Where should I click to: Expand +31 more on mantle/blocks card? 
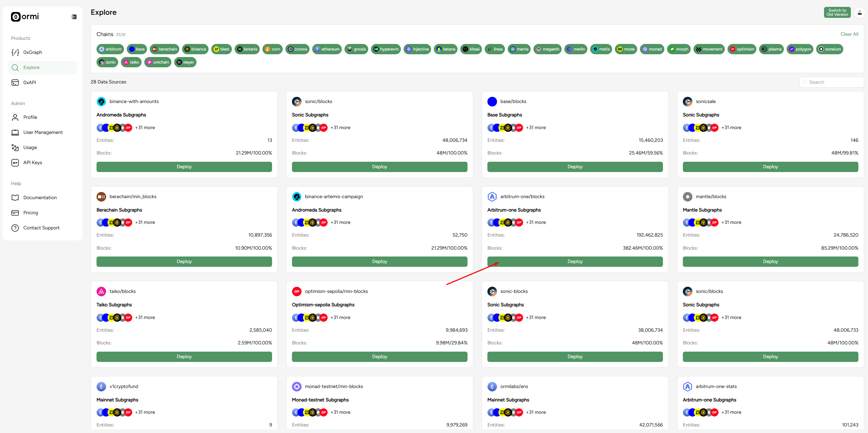coord(731,223)
